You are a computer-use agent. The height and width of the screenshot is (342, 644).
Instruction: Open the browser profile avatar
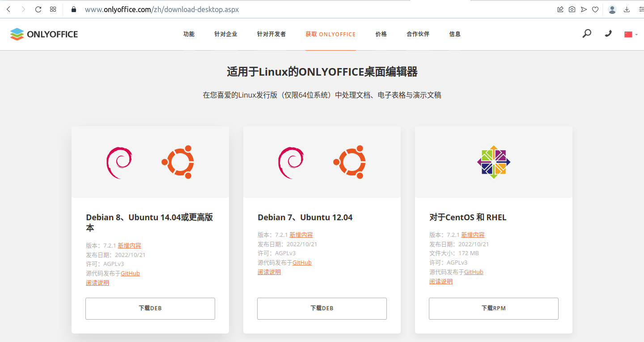(x=612, y=9)
